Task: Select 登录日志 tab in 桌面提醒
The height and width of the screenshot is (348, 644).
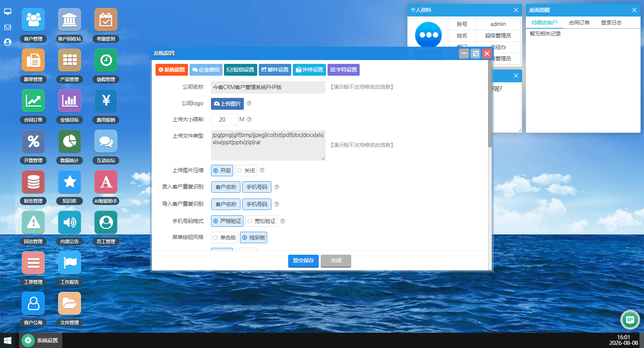Action: (611, 23)
